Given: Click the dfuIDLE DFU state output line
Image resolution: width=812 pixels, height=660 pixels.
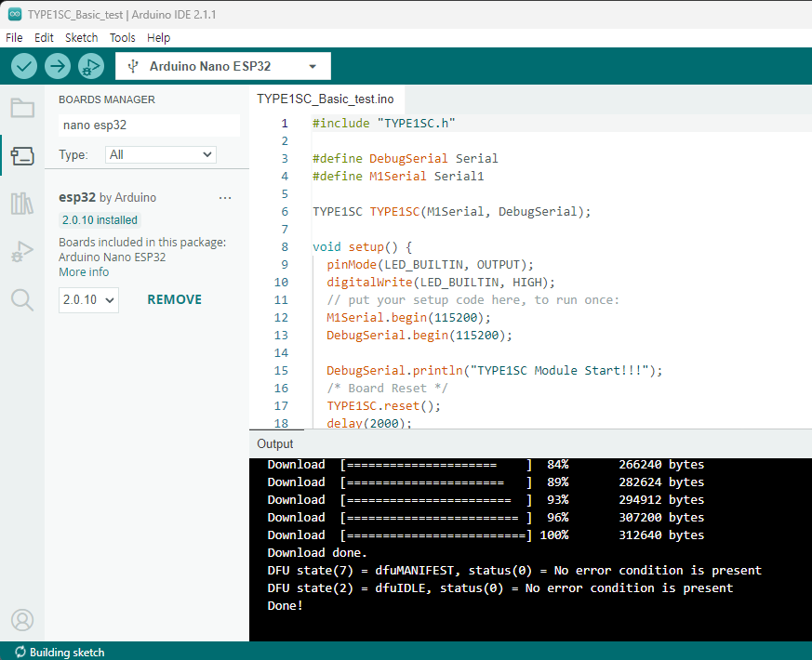Looking at the screenshot, I should coord(500,588).
